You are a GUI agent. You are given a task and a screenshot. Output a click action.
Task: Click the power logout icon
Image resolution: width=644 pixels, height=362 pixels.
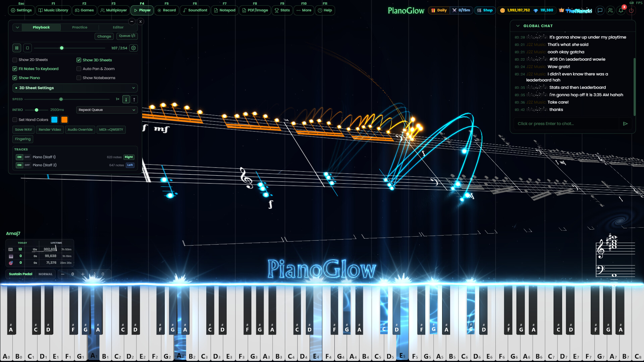click(x=631, y=10)
